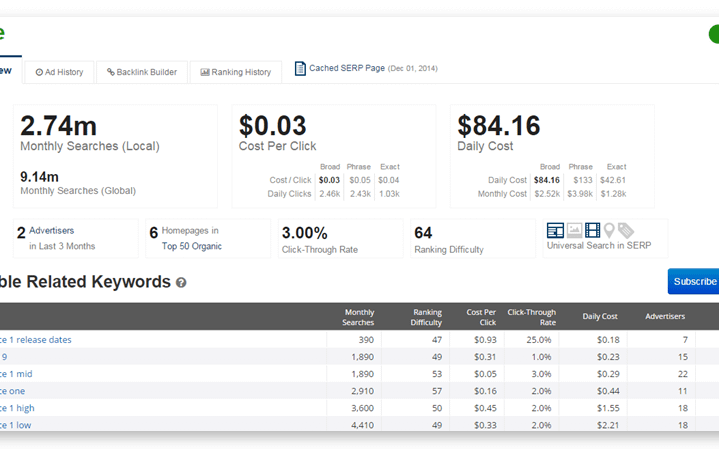Open the Ad History tab

[x=60, y=72]
